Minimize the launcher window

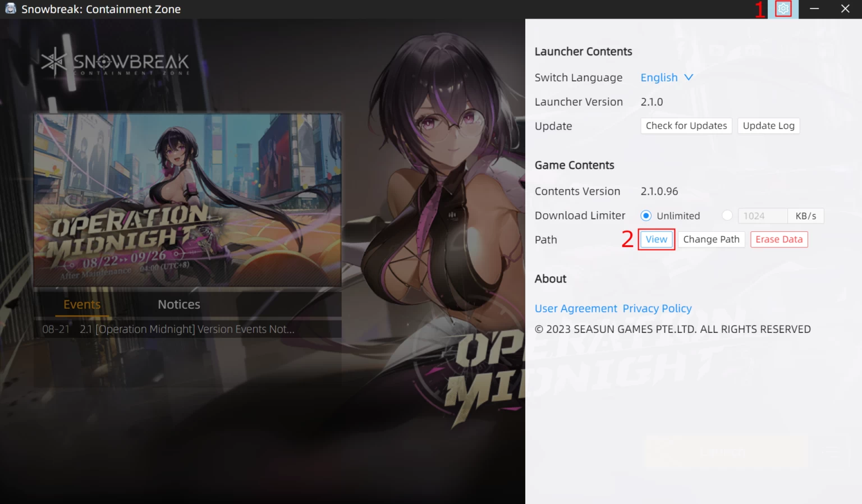[814, 9]
